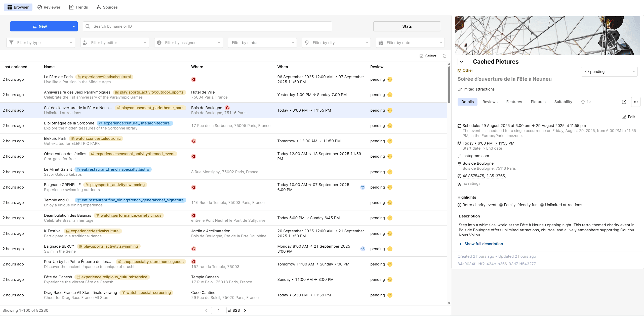Click Google icon on Elektric Park row
The width and height of the screenshot is (644, 316).
coord(194,141)
